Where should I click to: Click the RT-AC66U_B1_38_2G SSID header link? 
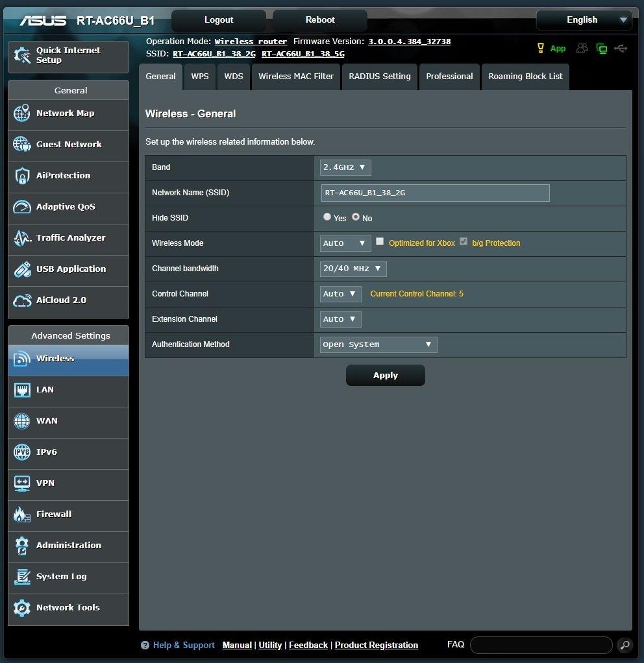point(214,54)
